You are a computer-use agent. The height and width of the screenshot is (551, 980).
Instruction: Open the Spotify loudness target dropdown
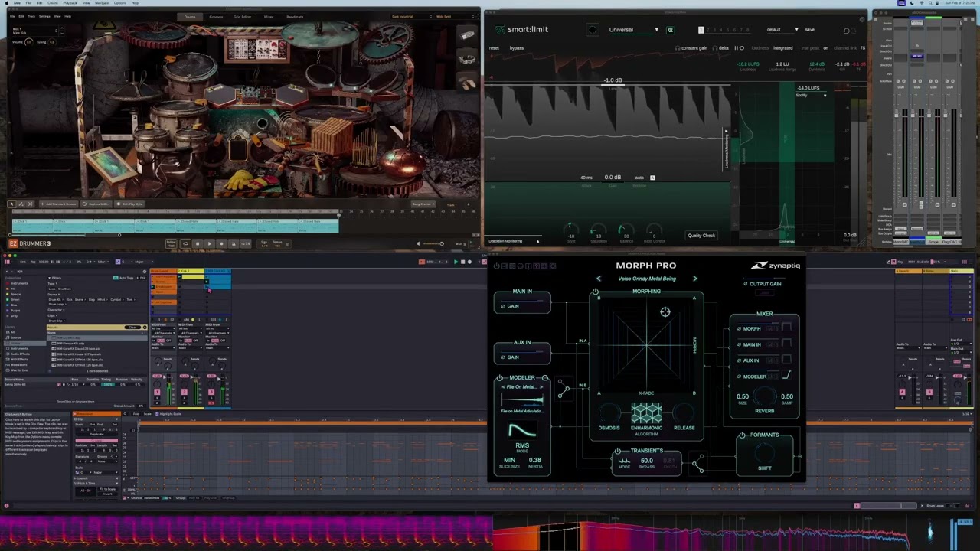811,95
